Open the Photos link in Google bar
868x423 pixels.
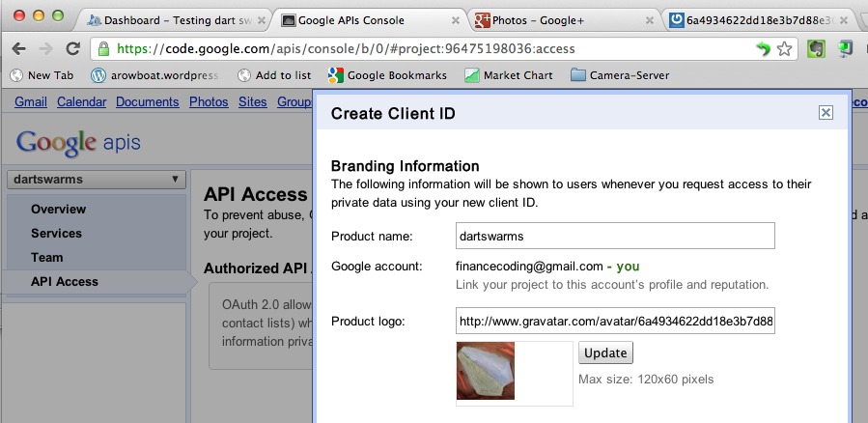[209, 101]
